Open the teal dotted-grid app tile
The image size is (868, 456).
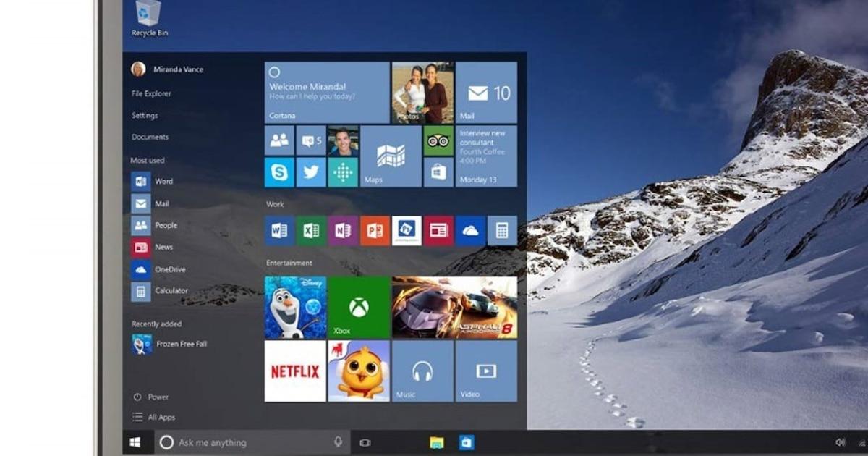[x=343, y=172]
